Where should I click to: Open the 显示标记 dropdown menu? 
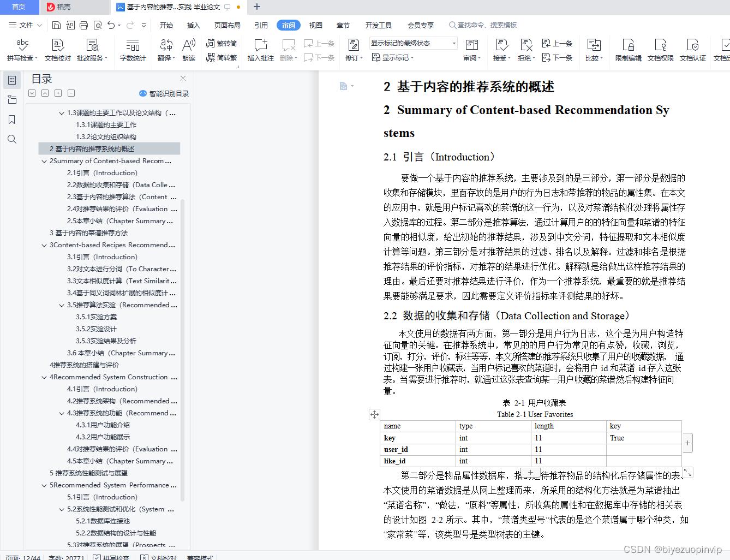tap(393, 57)
